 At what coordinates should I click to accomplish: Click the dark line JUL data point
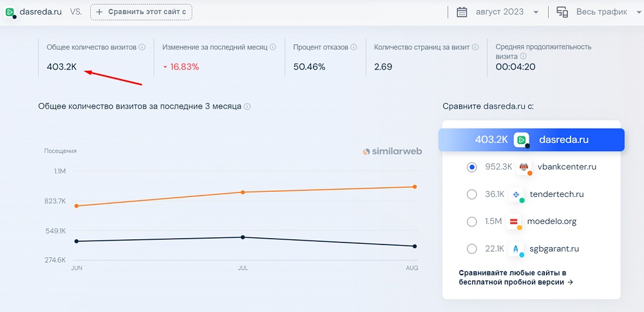(243, 237)
